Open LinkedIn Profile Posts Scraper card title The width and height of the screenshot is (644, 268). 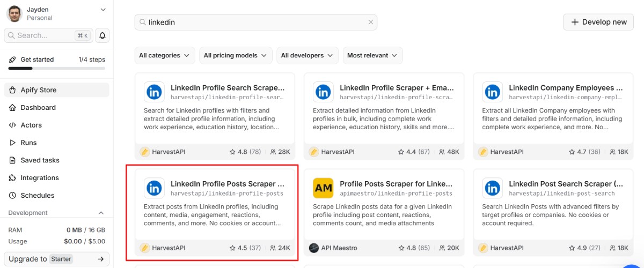pos(228,183)
